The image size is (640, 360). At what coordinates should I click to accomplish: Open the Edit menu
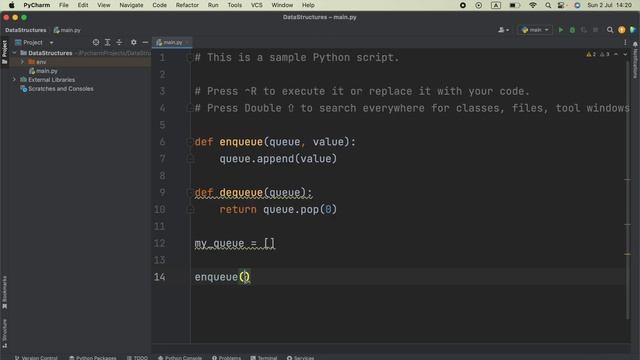(83, 5)
